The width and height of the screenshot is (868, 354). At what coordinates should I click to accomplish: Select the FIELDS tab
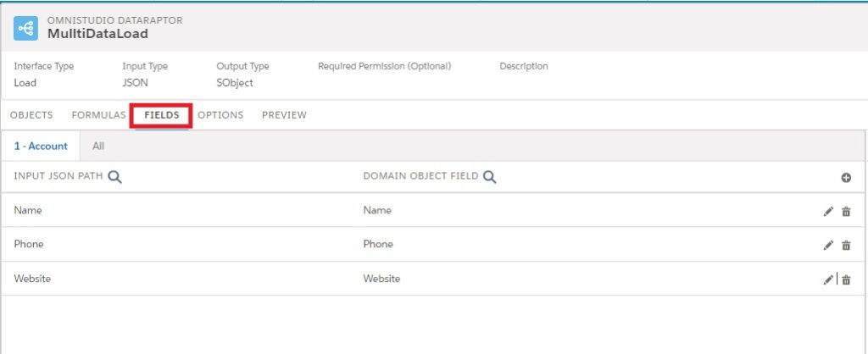[162, 115]
